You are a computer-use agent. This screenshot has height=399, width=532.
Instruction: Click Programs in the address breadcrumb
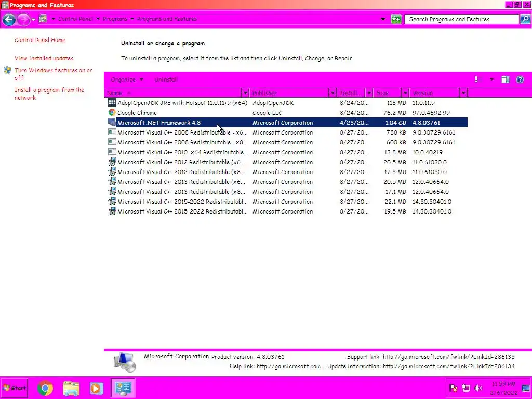pyautogui.click(x=115, y=19)
